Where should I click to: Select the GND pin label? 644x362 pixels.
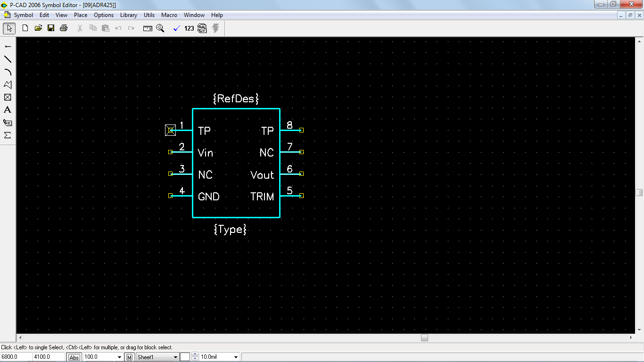point(209,197)
